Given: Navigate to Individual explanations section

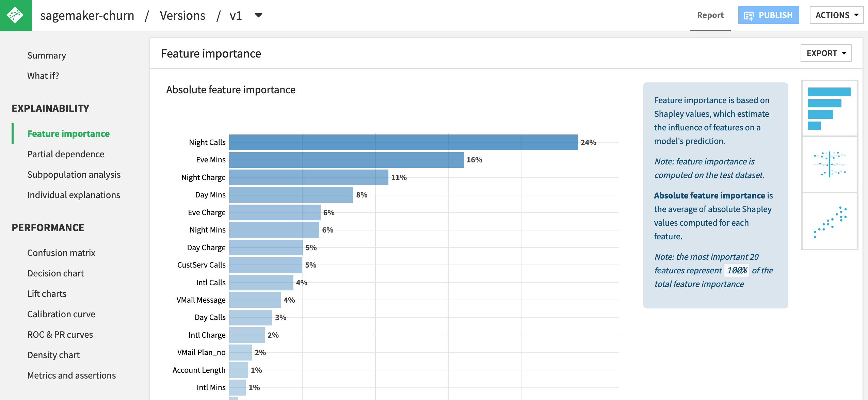Looking at the screenshot, I should [74, 195].
